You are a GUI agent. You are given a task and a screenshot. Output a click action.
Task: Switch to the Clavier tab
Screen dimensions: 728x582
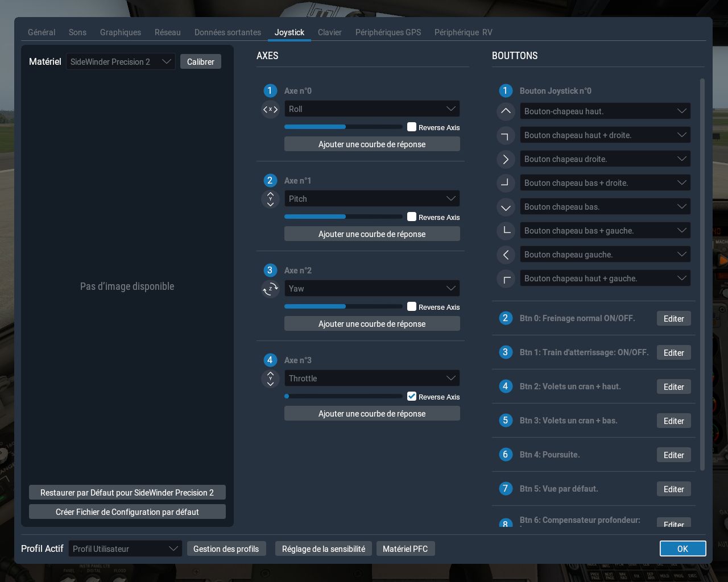point(330,32)
